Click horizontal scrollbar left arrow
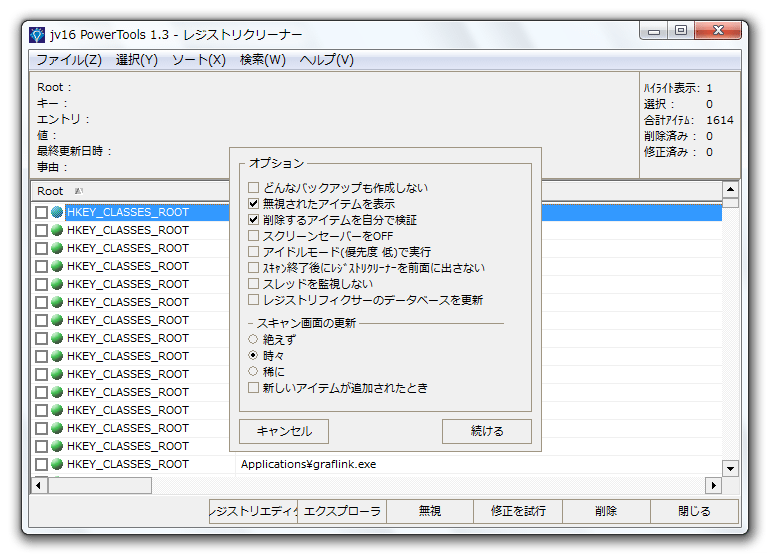The height and width of the screenshot is (559, 774). point(39,485)
